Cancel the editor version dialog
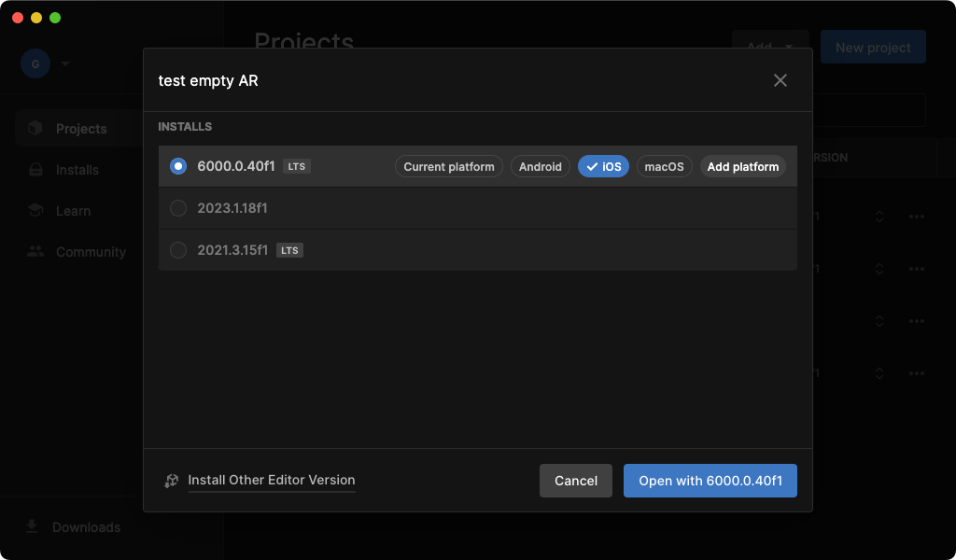 click(x=576, y=481)
